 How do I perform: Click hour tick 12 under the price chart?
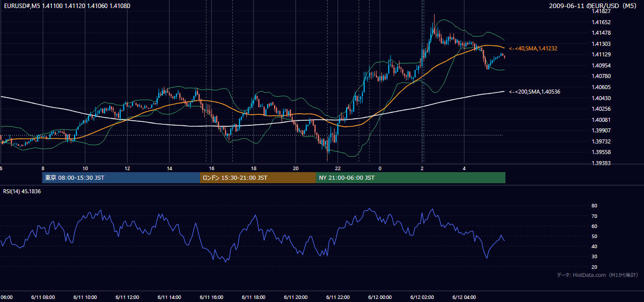point(127,168)
